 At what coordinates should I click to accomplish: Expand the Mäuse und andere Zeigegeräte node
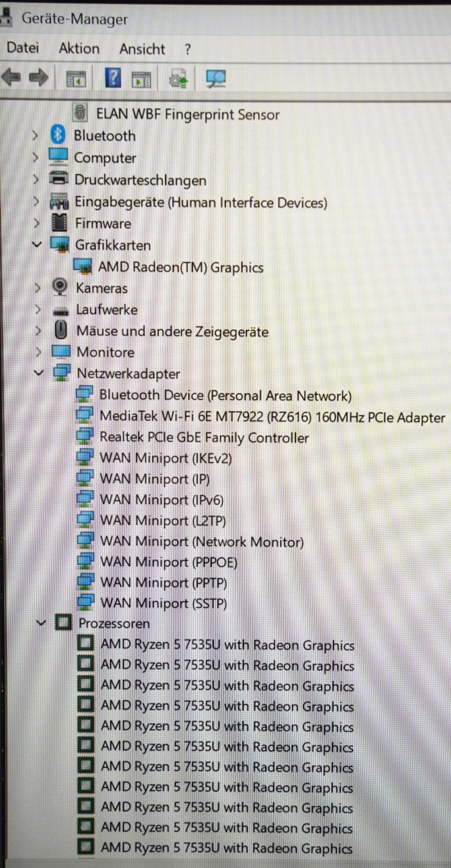coord(38,330)
